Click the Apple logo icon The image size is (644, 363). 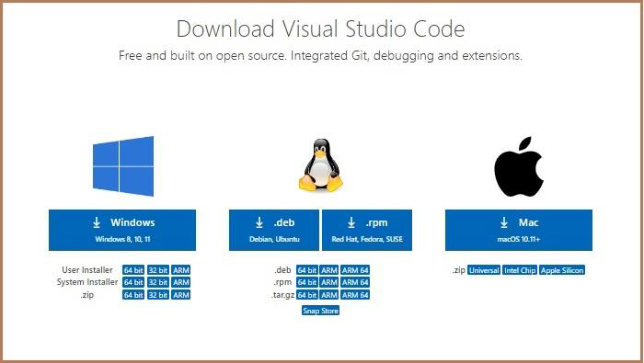[519, 166]
